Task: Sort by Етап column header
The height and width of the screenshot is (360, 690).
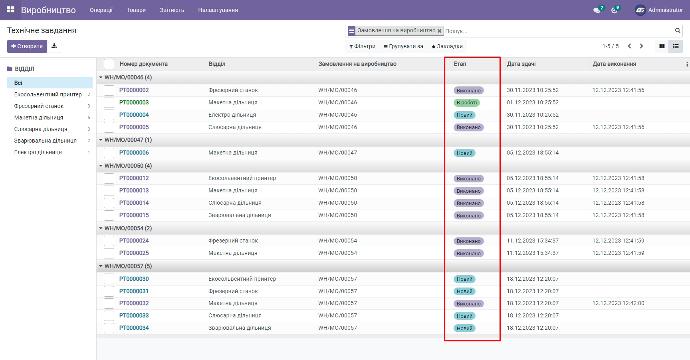Action: [459, 64]
